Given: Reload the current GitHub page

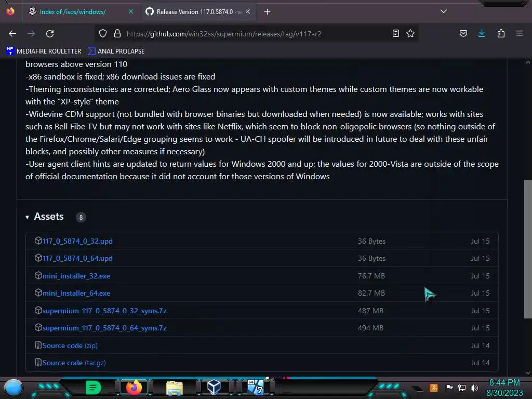Looking at the screenshot, I should point(50,34).
